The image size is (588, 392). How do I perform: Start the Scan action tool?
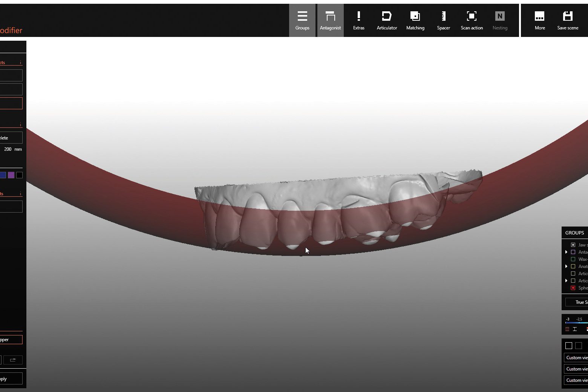tap(472, 20)
